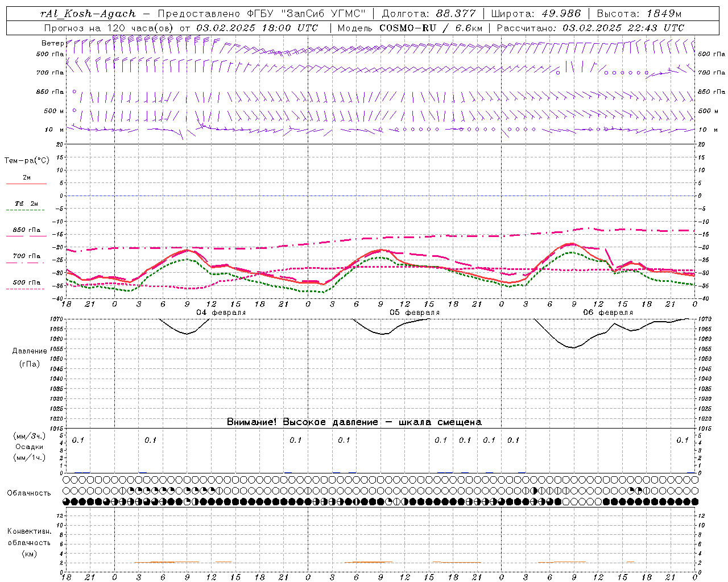Image resolution: width=728 pixels, height=582 pixels.
Task: Select the forecast start "03.02.2025 18:00 UTC"
Action: [257, 28]
